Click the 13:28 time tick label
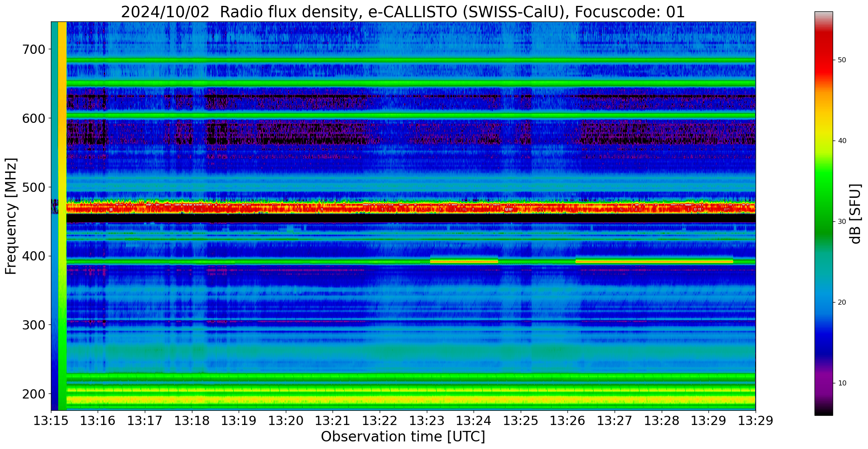868x449 pixels. (662, 421)
